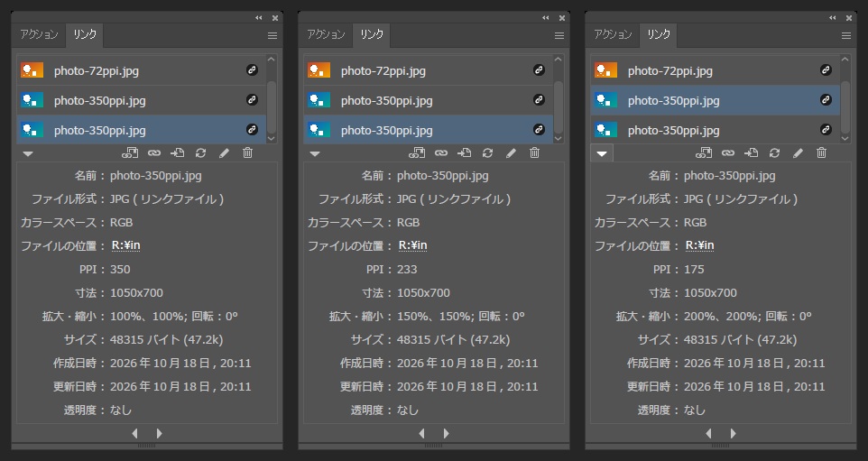The height and width of the screenshot is (461, 868).
Task: Click Relink from CC Libraries icon in right panel
Action: pos(703,152)
